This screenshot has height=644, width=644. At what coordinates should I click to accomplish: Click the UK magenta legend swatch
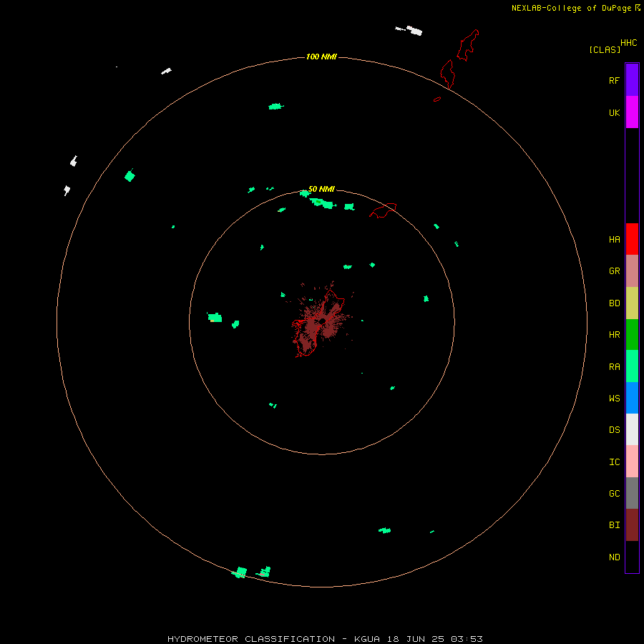coord(632,112)
